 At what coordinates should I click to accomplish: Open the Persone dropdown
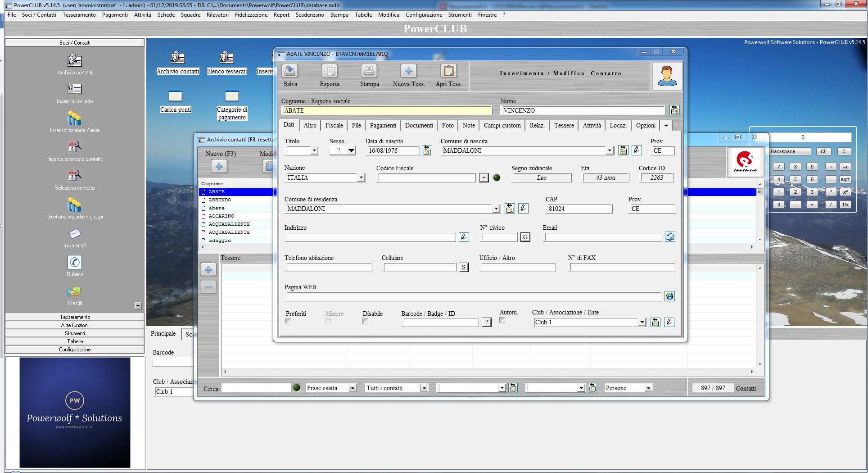point(648,388)
